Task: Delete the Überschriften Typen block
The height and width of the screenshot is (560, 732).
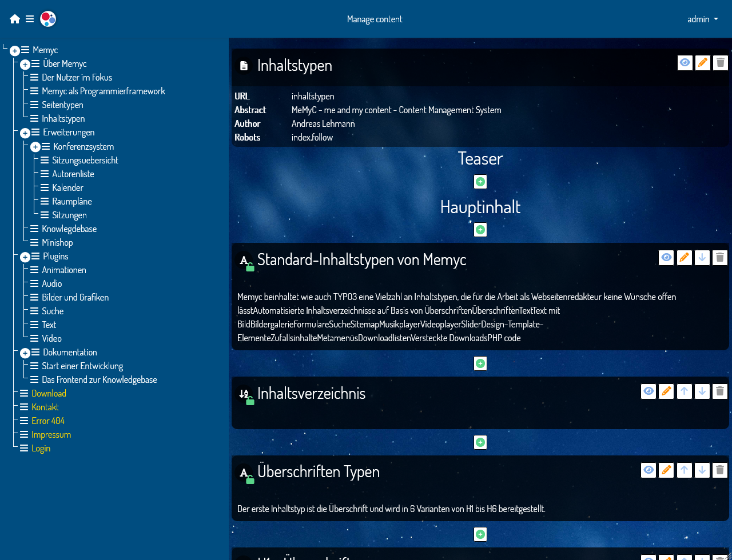Action: (x=721, y=470)
